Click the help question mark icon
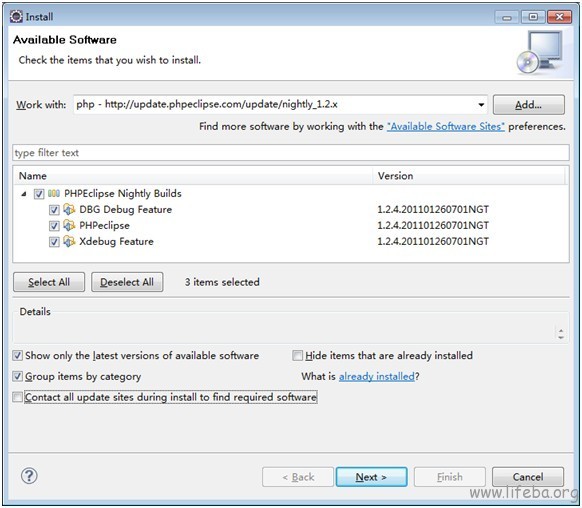This screenshot has width=582, height=508. pos(29,476)
